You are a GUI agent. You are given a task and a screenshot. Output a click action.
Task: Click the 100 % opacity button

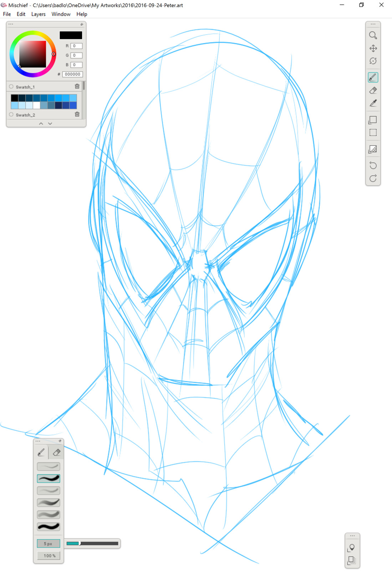(49, 556)
